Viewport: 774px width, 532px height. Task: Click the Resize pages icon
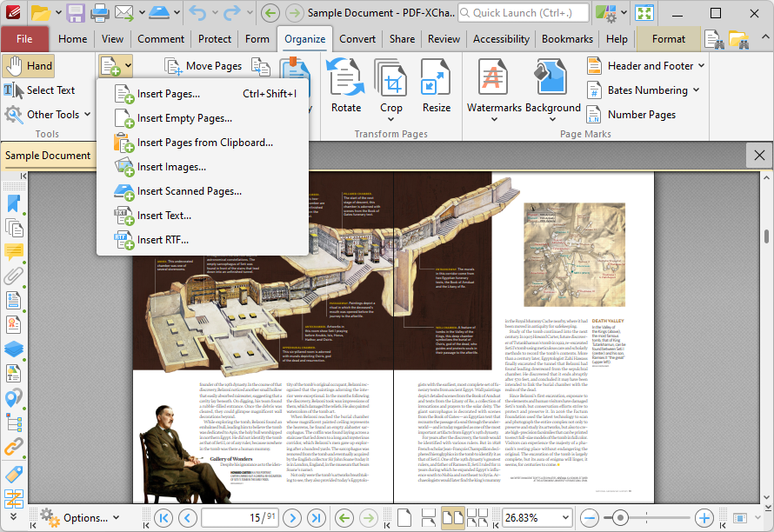coord(437,86)
